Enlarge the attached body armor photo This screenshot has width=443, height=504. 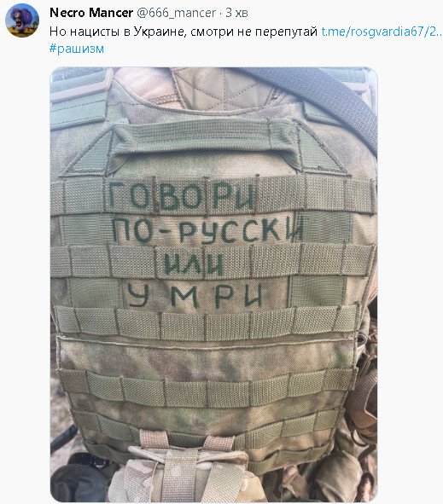click(x=214, y=285)
